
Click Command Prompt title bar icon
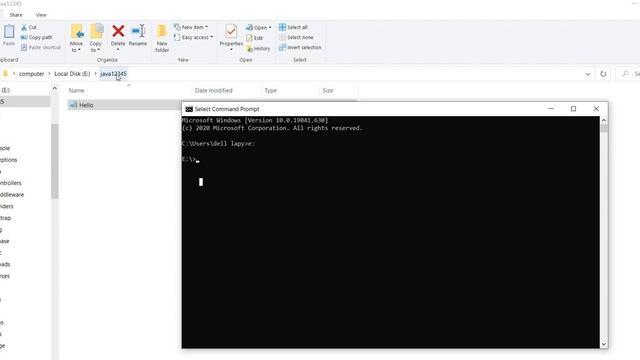coord(189,109)
